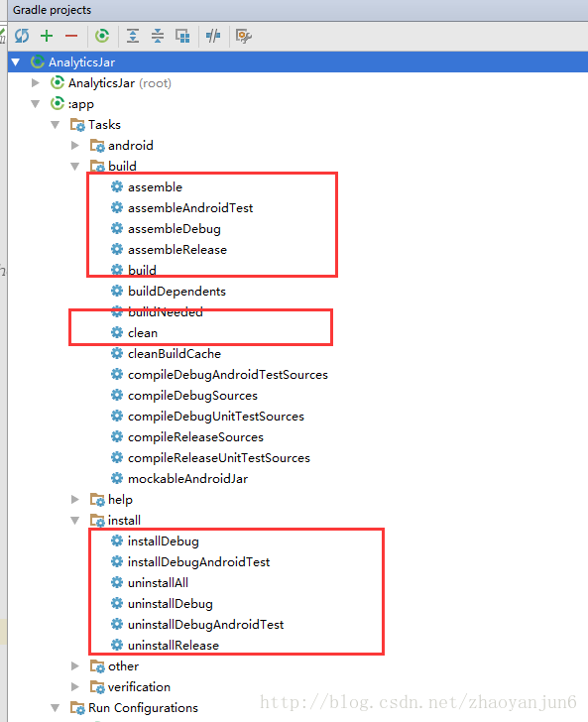Select the clean task
Image resolution: width=588 pixels, height=722 pixels.
point(142,333)
